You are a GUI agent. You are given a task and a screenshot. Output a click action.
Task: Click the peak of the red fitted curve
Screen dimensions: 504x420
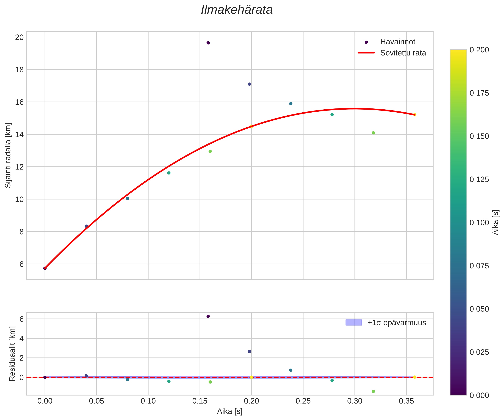(355, 109)
